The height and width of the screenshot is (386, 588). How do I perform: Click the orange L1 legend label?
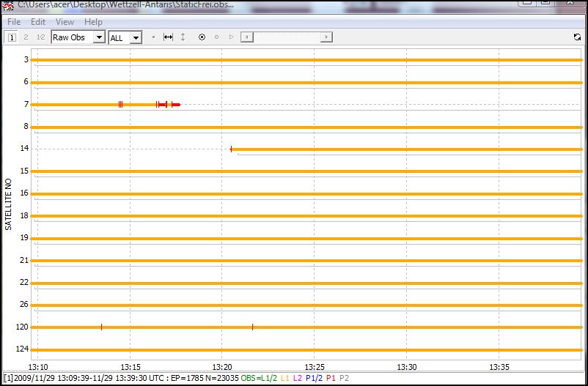284,377
